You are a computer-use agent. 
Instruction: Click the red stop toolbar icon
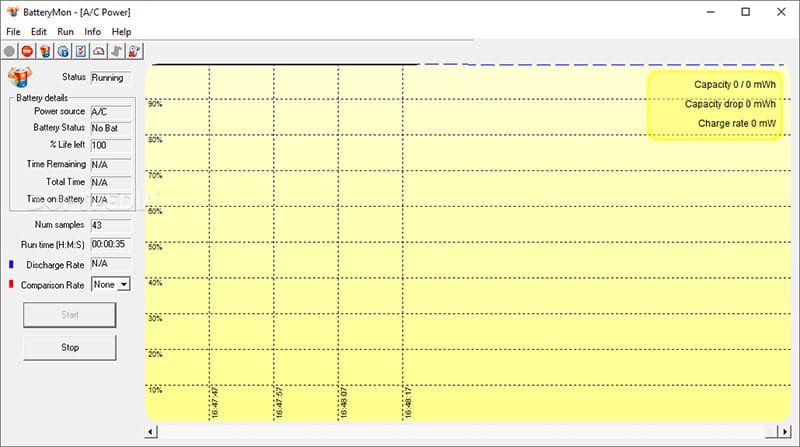(x=27, y=51)
